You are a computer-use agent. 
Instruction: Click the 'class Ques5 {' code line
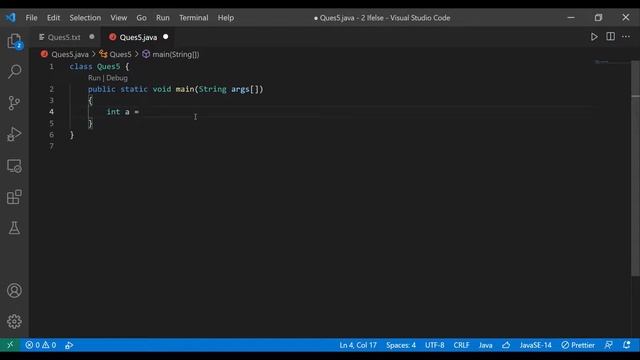tap(99, 67)
